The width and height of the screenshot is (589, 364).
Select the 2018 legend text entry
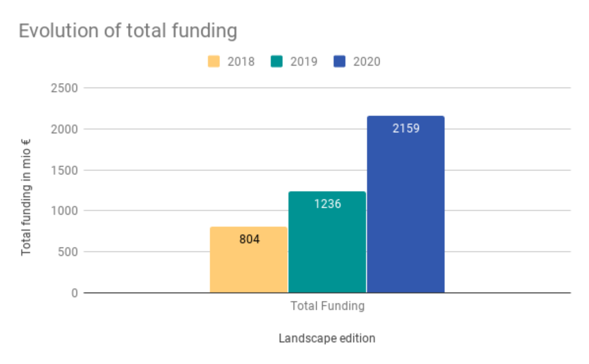pyautogui.click(x=241, y=61)
